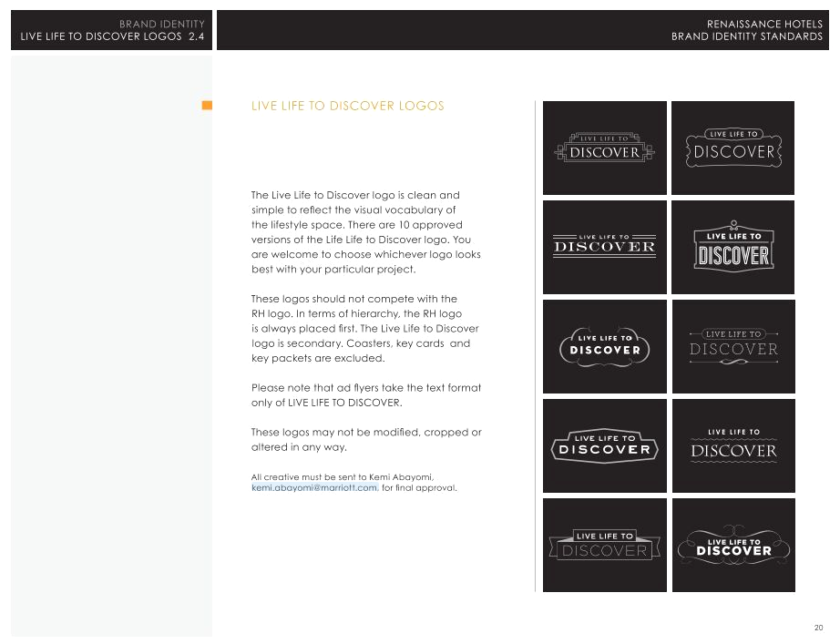
Task: Select the art-deco framed Discover logo thumbnail
Action: tap(605, 148)
